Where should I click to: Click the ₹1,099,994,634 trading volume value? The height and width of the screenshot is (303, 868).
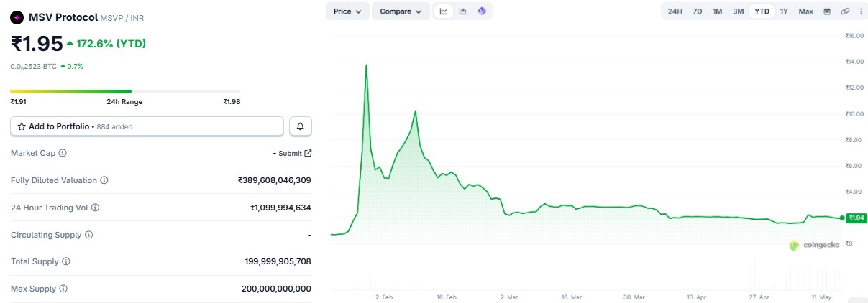coord(280,208)
